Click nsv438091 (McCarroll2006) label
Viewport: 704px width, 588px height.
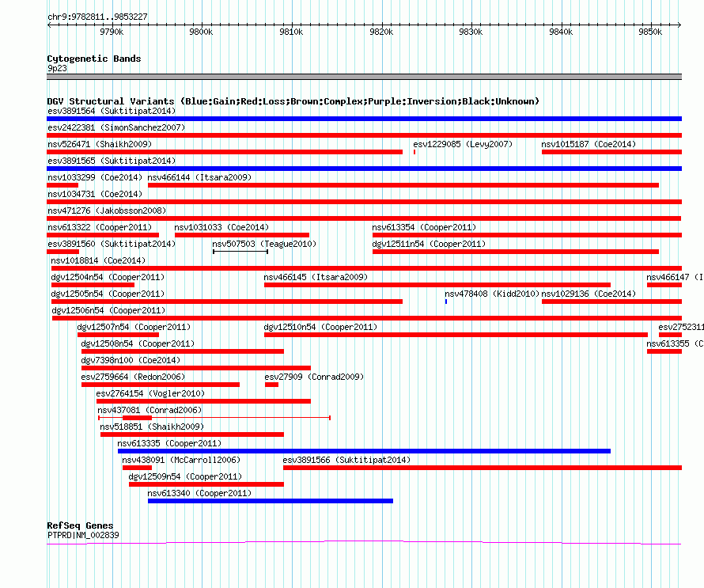(181, 460)
